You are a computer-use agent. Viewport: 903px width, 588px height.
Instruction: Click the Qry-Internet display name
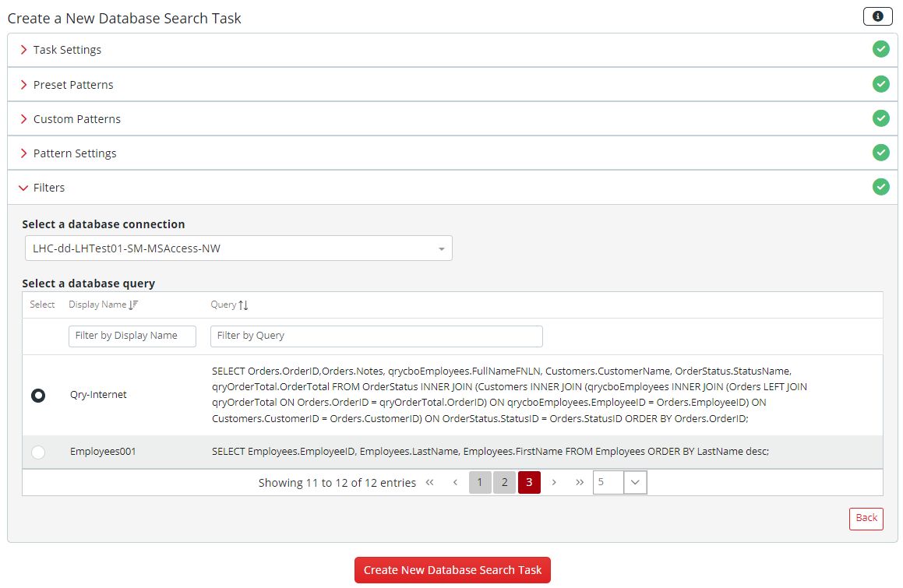click(98, 395)
